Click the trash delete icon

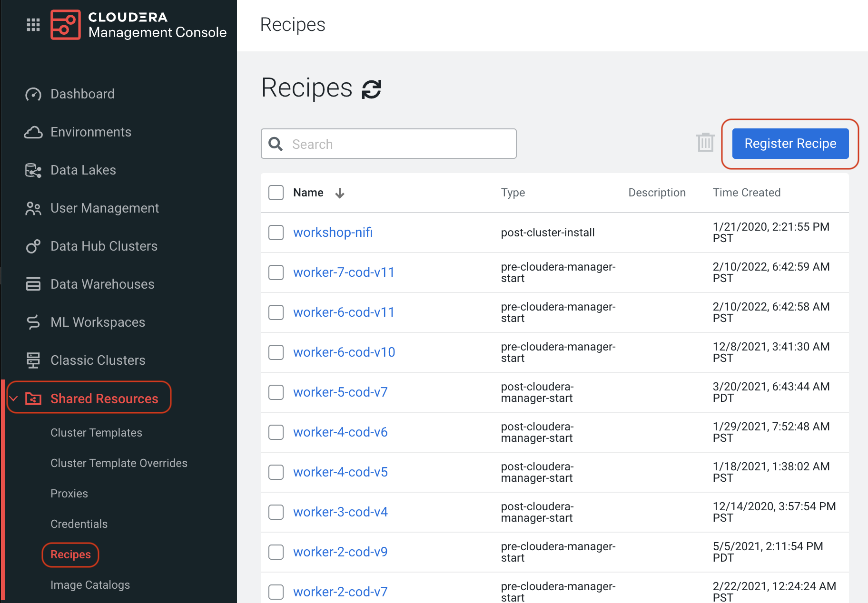pos(705,143)
